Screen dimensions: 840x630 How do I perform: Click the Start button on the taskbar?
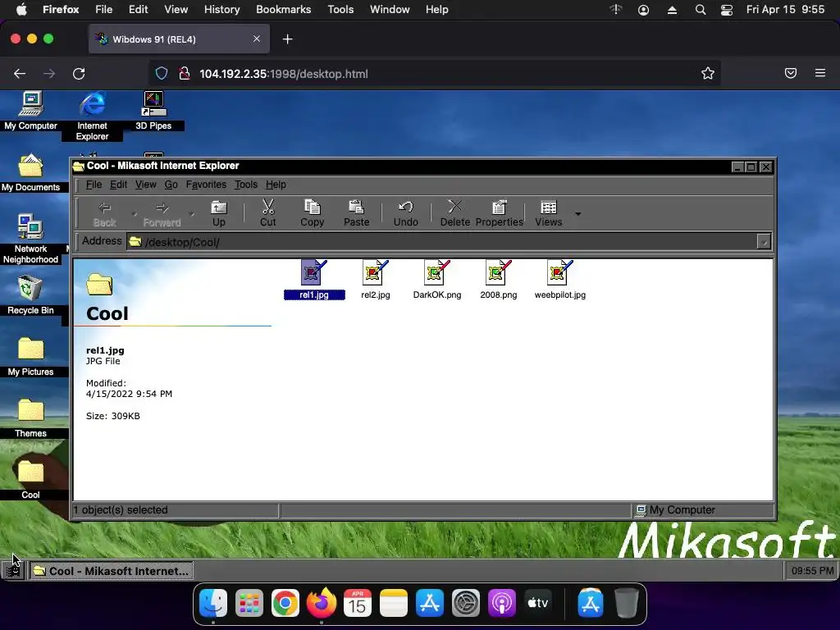point(13,571)
